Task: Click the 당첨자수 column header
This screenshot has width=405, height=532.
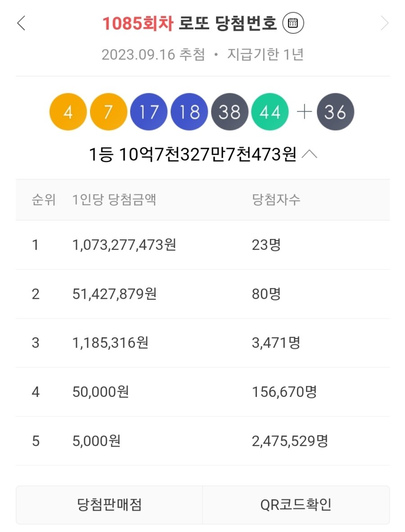Action: 276,200
